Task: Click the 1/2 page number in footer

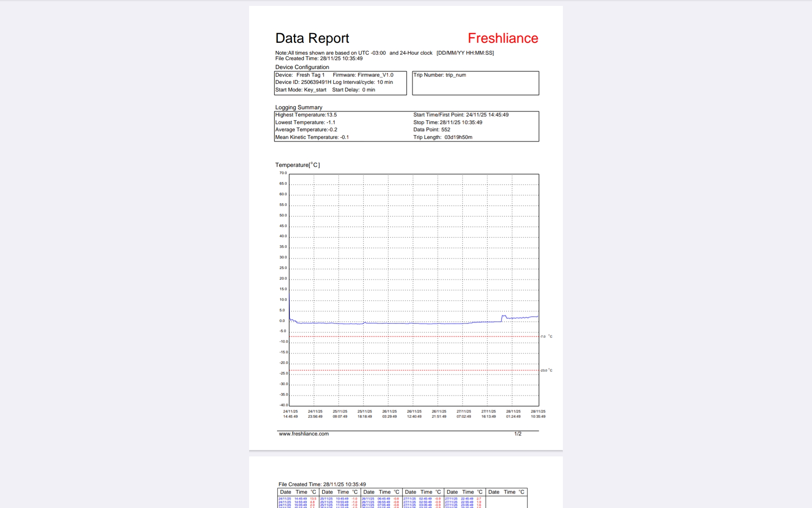Action: coord(518,433)
